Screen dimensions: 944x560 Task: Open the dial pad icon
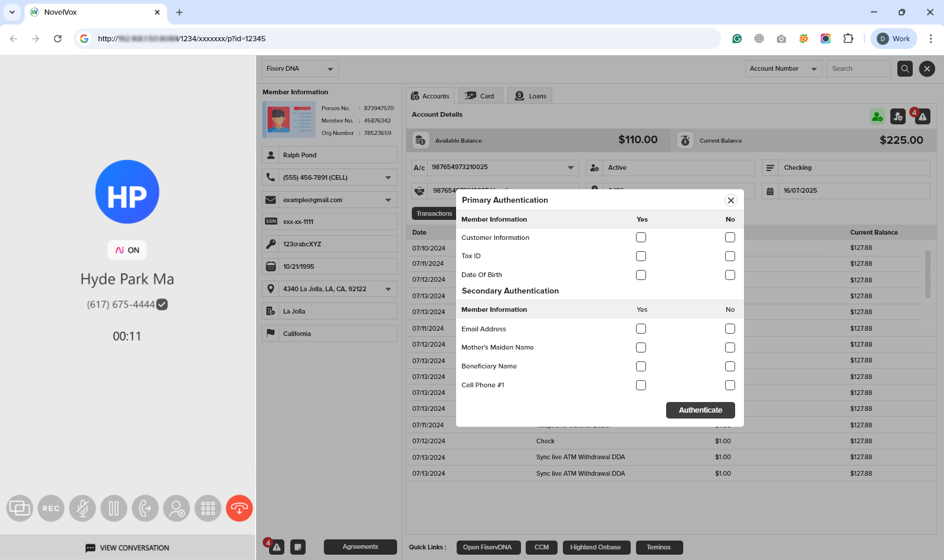[207, 508]
